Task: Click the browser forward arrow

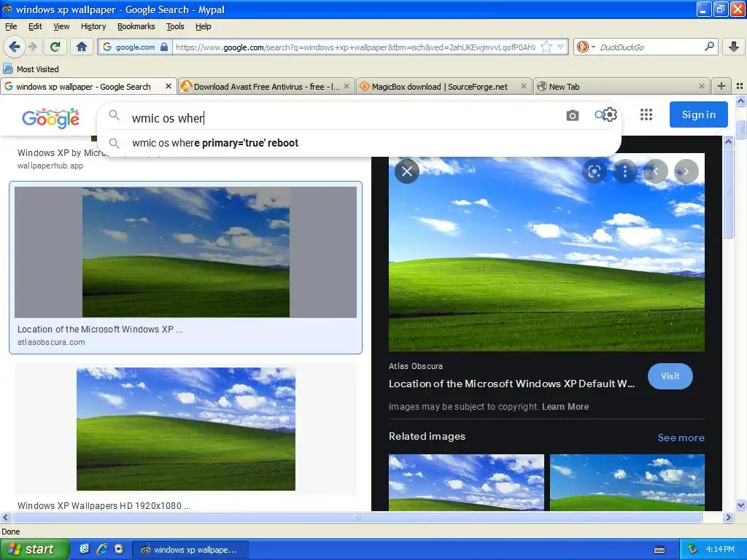Action: click(32, 47)
